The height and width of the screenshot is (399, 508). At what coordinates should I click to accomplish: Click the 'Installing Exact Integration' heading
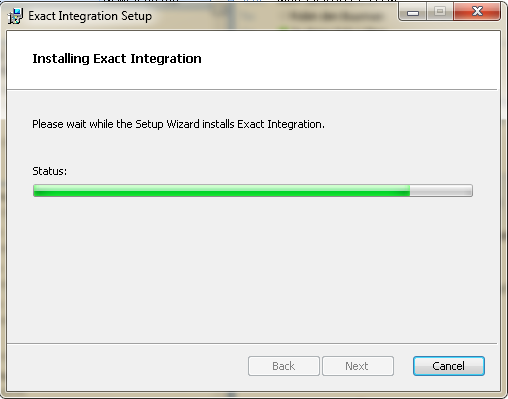(117, 59)
